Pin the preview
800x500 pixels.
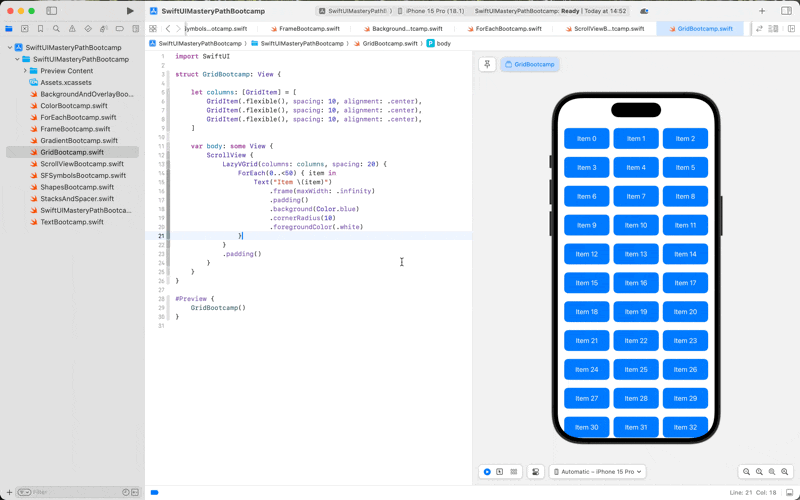pos(487,64)
